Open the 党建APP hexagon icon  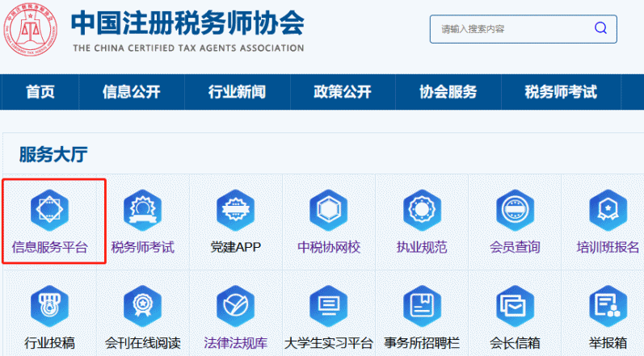pos(236,210)
